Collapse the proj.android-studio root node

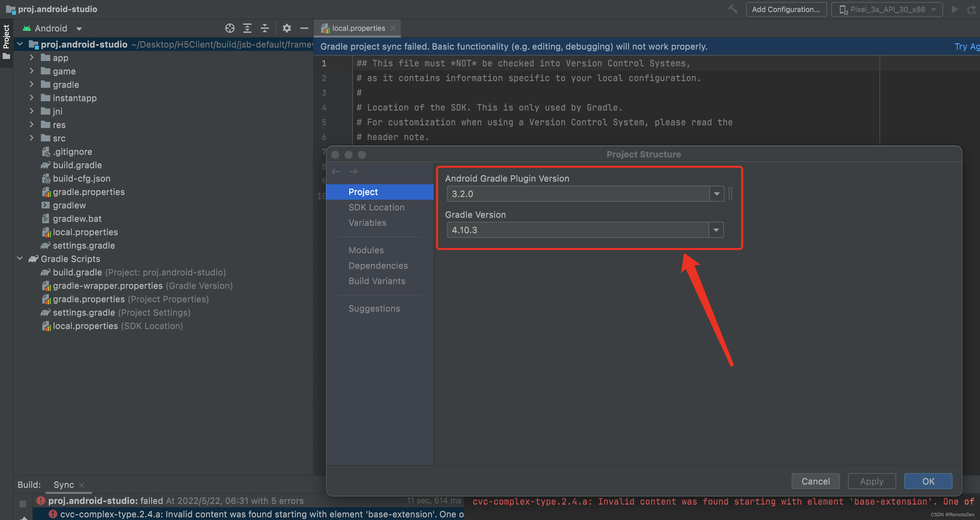click(x=20, y=44)
